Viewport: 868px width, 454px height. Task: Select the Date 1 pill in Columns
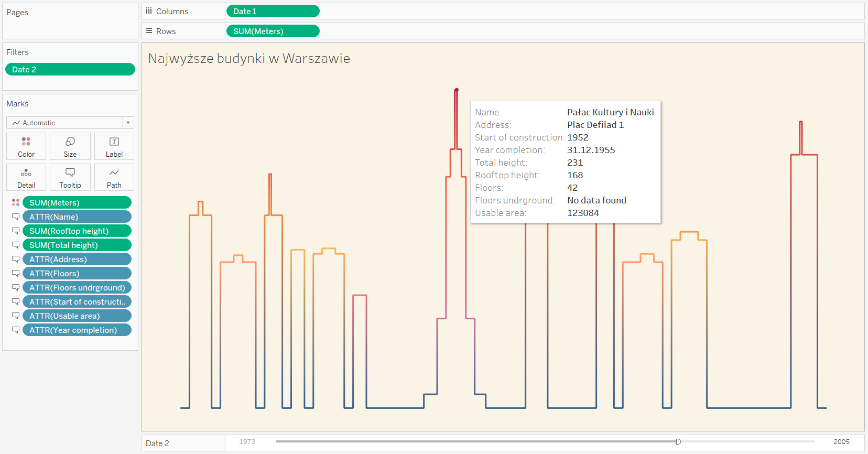273,11
